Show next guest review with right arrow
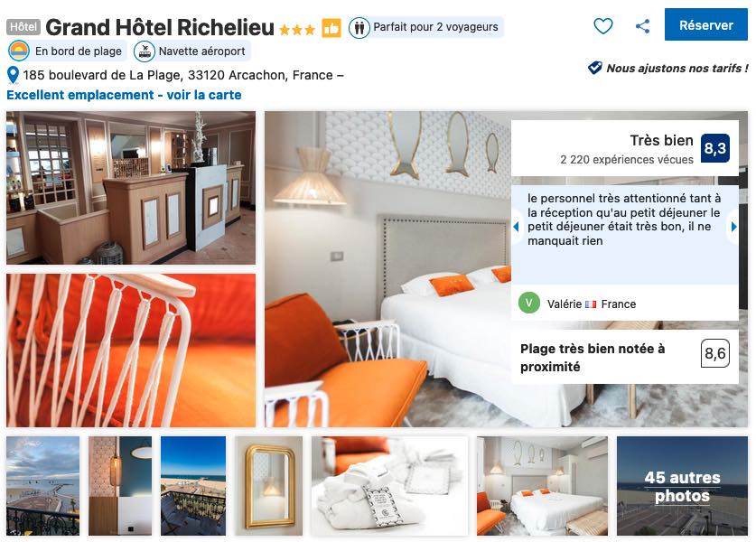756x542 pixels. point(733,226)
